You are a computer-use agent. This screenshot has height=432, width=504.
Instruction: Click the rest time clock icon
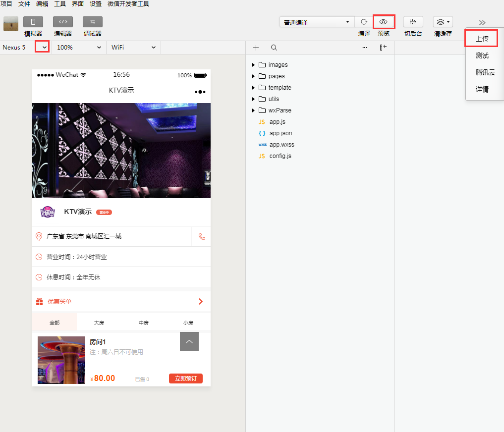39,277
